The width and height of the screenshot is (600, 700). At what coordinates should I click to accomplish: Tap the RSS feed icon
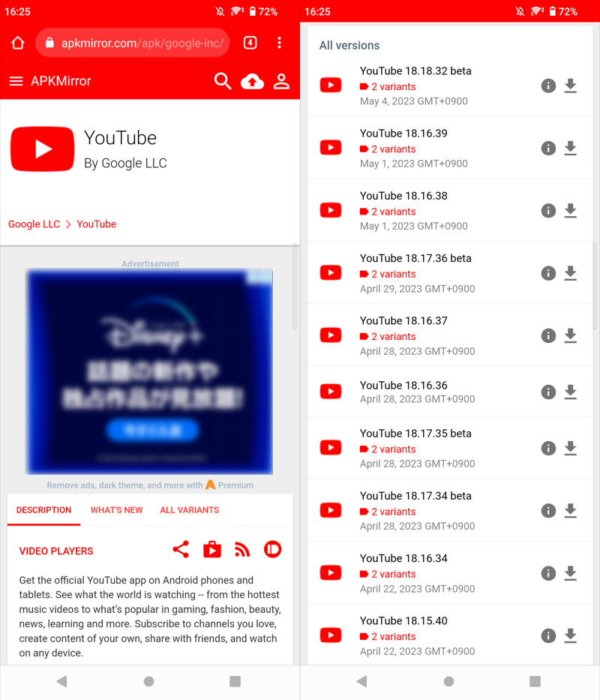click(242, 550)
